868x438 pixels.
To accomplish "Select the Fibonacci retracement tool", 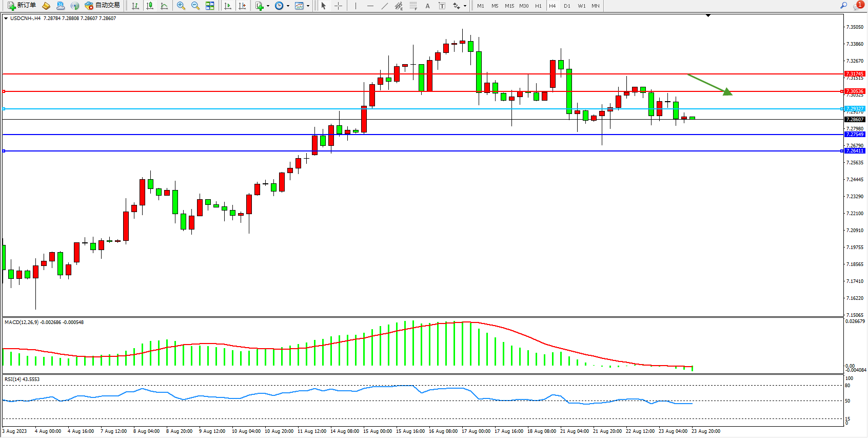I will [x=413, y=6].
